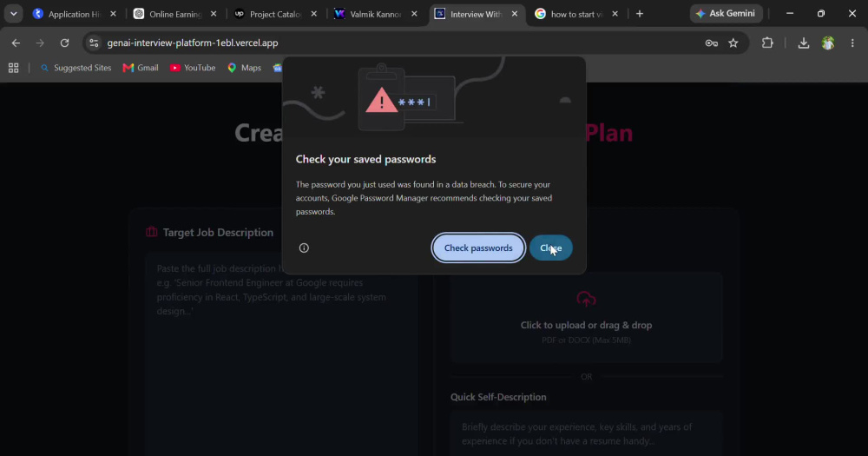Open YouTube bookmark
This screenshot has height=456, width=868.
[x=193, y=68]
